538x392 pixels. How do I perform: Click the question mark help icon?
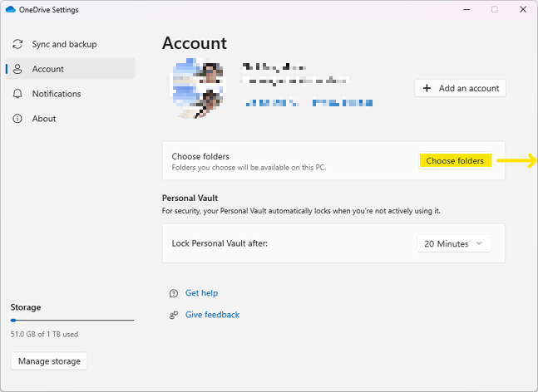pos(174,293)
